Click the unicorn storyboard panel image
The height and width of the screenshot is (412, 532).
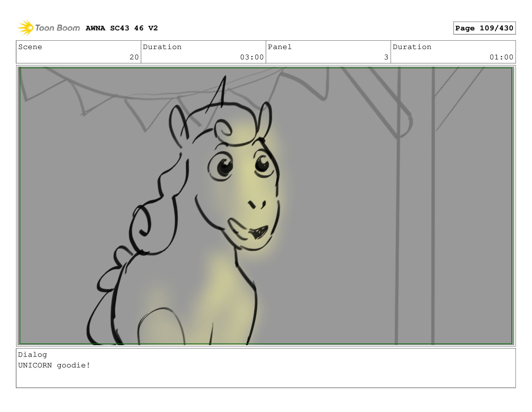pos(266,206)
